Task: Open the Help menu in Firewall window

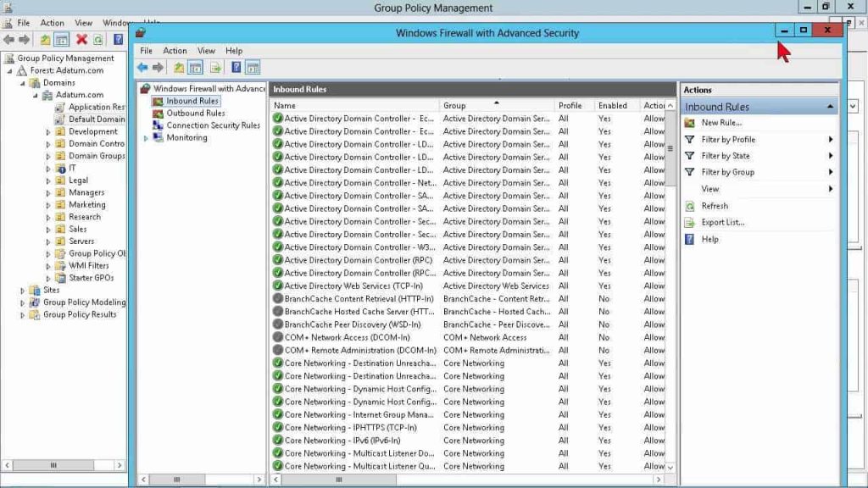Action: coord(234,50)
